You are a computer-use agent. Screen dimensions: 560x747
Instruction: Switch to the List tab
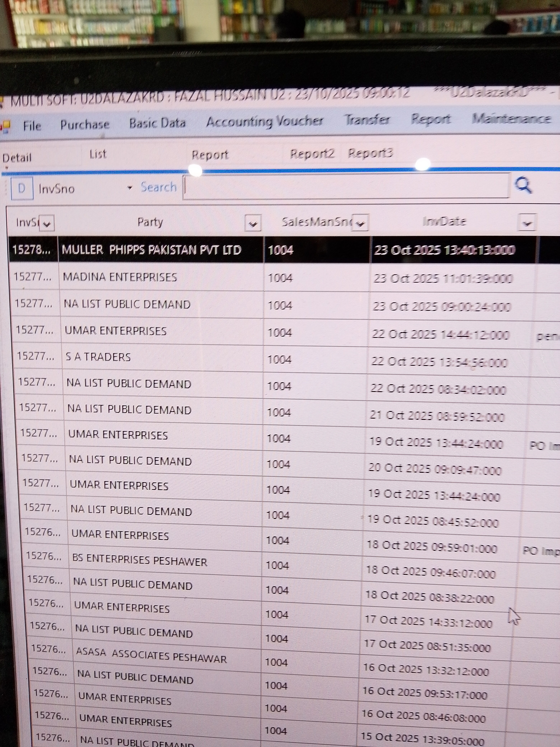coord(98,155)
